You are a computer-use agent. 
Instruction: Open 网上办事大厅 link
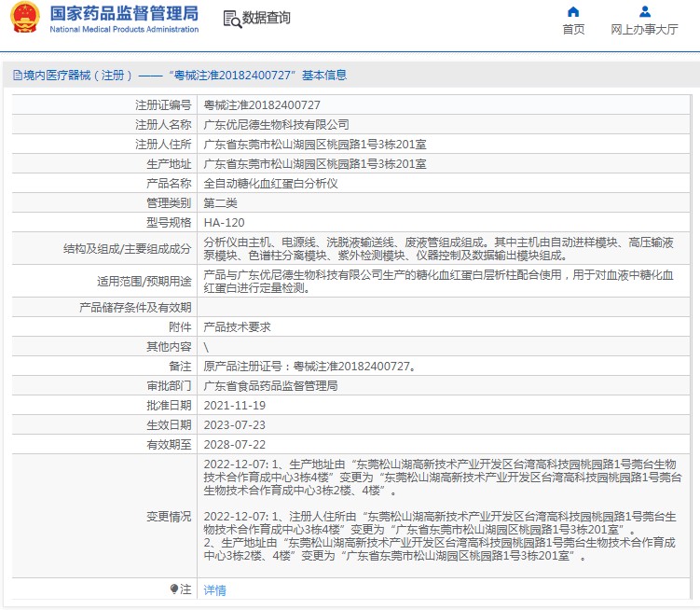tap(644, 30)
